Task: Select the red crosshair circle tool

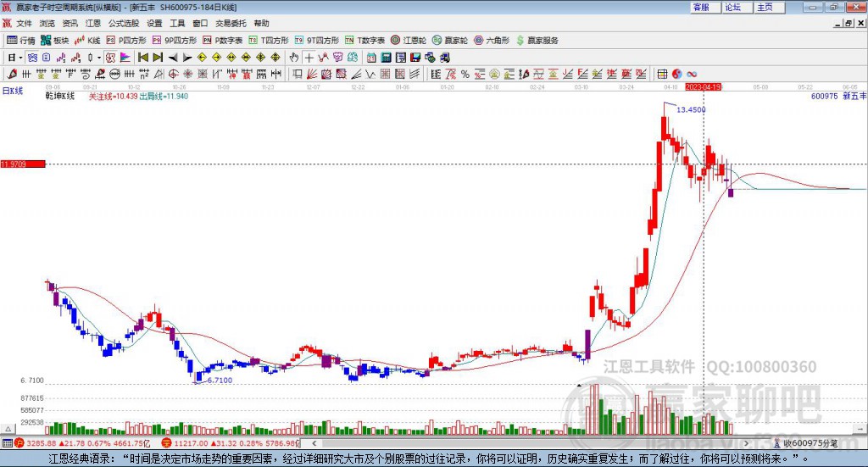Action: pos(173,74)
